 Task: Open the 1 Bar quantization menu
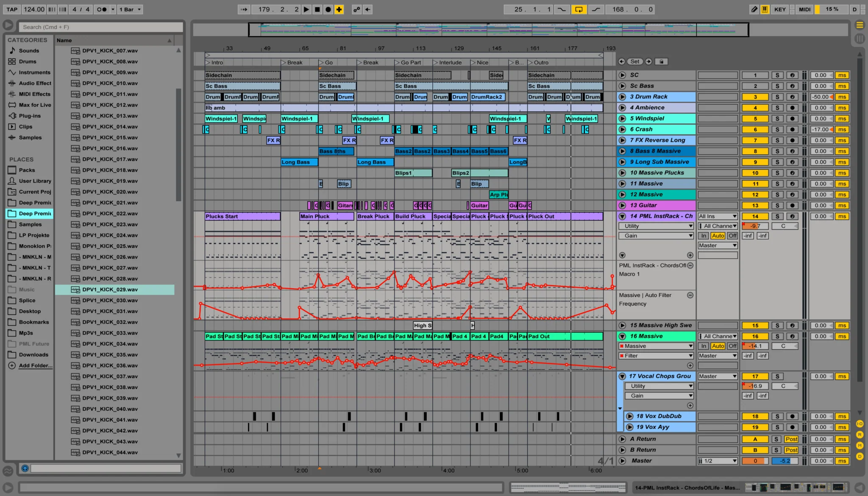pos(130,9)
